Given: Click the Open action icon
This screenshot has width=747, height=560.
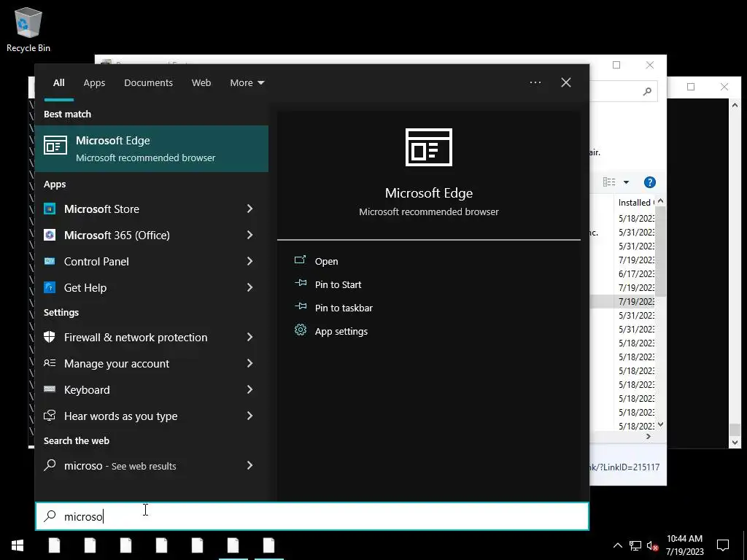Looking at the screenshot, I should coord(300,260).
